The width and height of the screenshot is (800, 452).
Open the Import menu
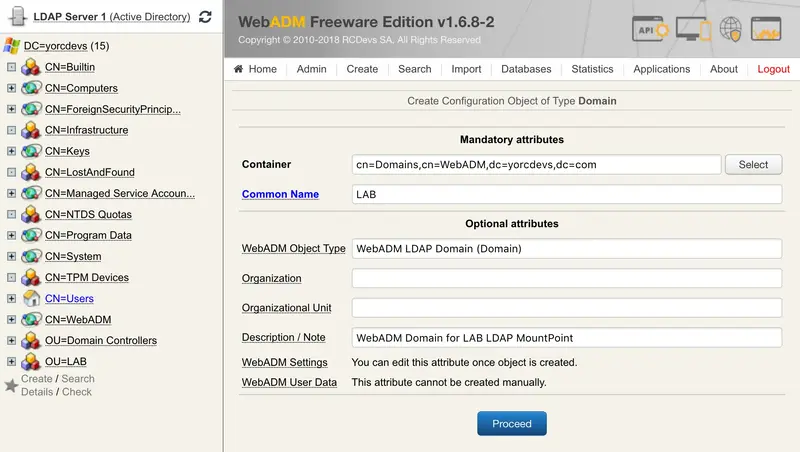pyautogui.click(x=466, y=69)
